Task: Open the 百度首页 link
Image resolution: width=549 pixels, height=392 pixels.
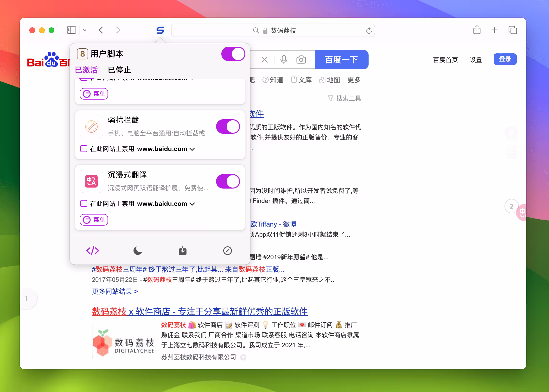Action: [445, 60]
